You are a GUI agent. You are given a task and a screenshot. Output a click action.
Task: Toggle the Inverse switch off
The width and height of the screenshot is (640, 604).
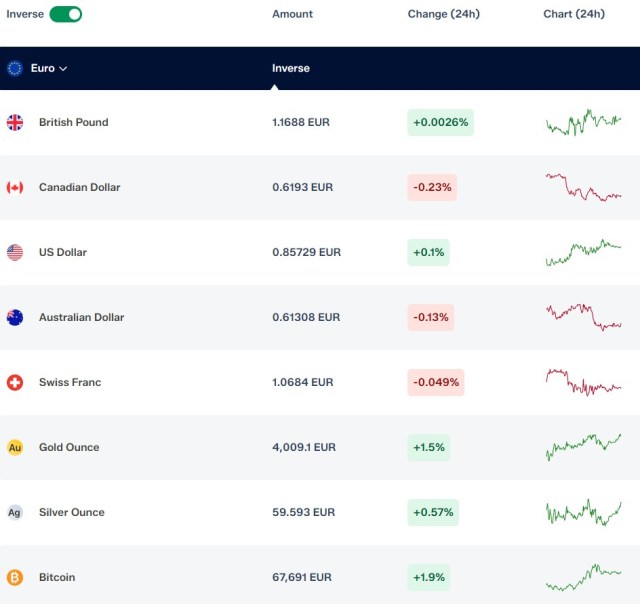point(65,14)
